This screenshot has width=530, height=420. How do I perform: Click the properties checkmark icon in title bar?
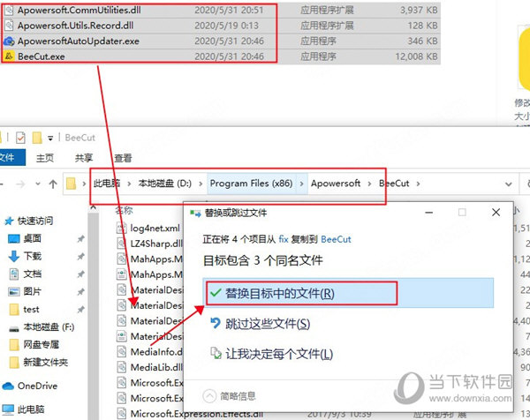(20, 138)
